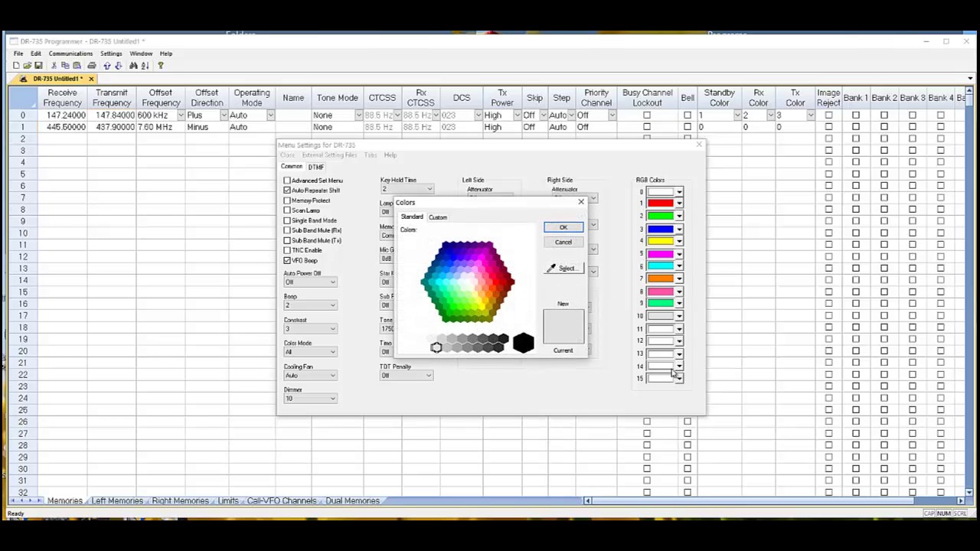Image resolution: width=980 pixels, height=551 pixels.
Task: Cancel the Colors dialog
Action: click(x=563, y=242)
